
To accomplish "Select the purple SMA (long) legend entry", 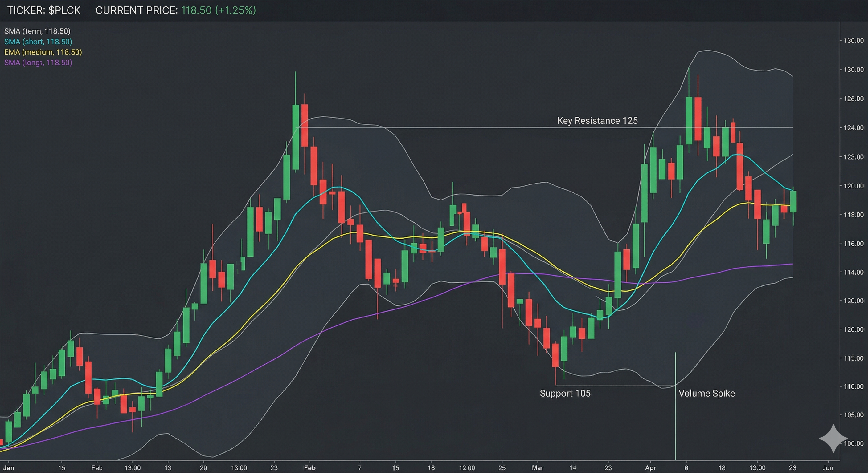I will (x=38, y=63).
